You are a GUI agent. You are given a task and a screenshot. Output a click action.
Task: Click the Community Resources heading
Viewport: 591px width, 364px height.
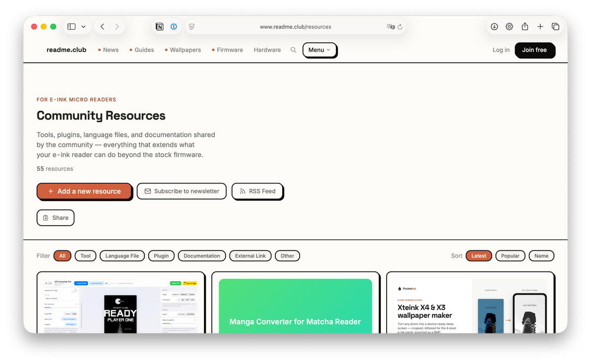tap(101, 116)
